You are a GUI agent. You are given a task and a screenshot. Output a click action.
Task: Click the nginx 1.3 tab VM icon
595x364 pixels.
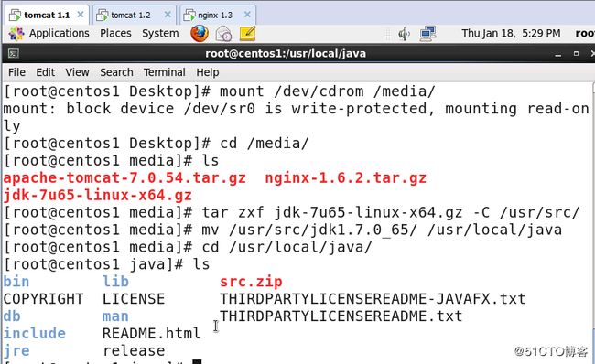tap(189, 16)
